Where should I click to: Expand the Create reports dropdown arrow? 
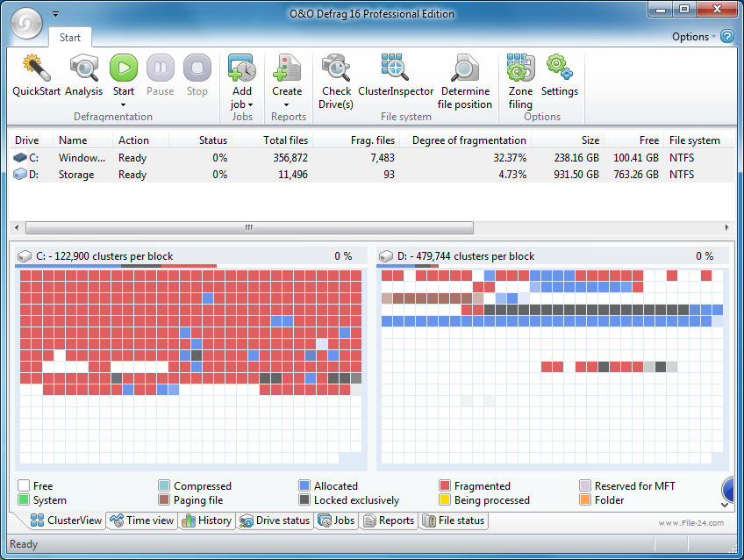click(287, 104)
